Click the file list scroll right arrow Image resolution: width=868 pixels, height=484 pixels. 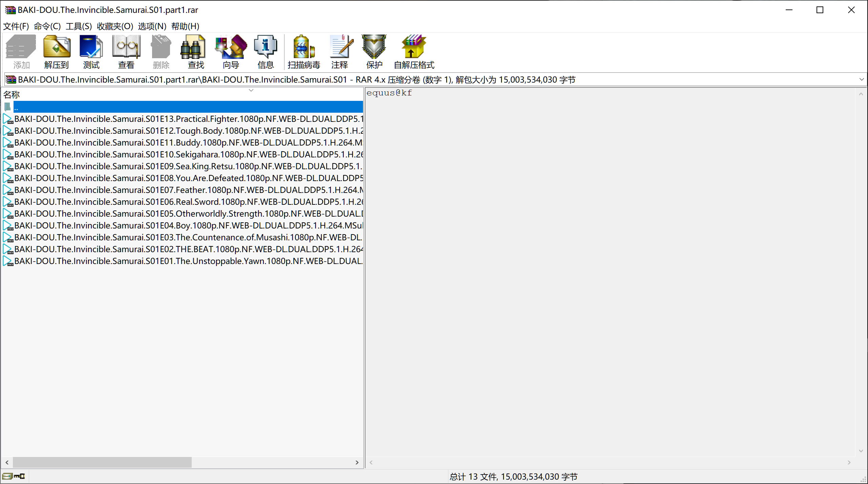pyautogui.click(x=357, y=462)
